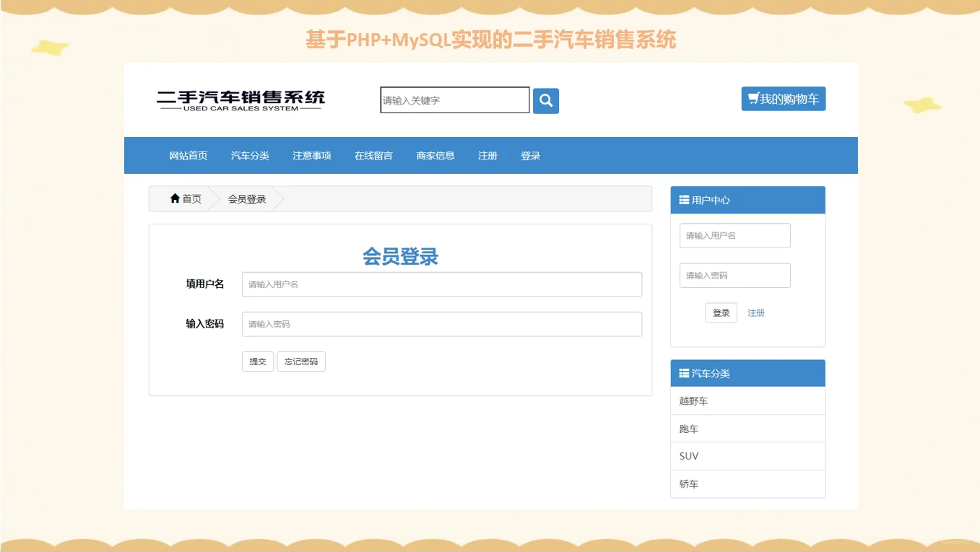980x552 pixels.
Task: Open the 注册 navigation item
Action: (487, 155)
